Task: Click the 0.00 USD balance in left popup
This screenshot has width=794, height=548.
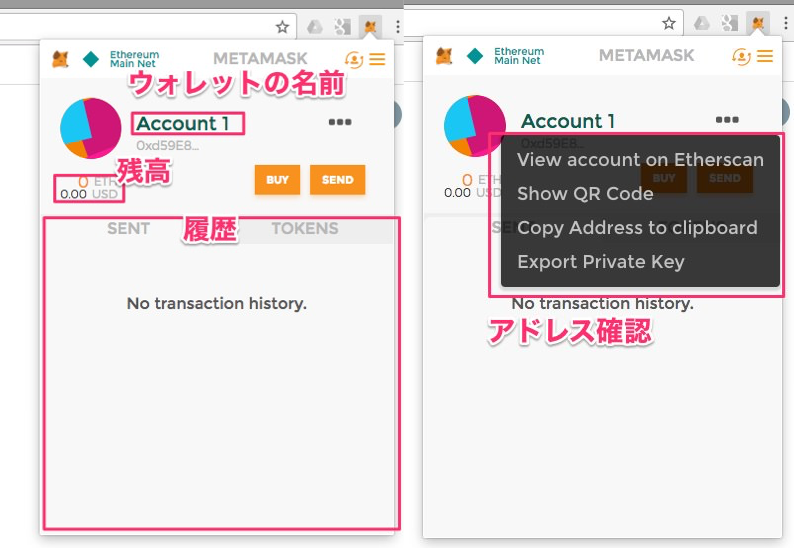Action: point(89,194)
